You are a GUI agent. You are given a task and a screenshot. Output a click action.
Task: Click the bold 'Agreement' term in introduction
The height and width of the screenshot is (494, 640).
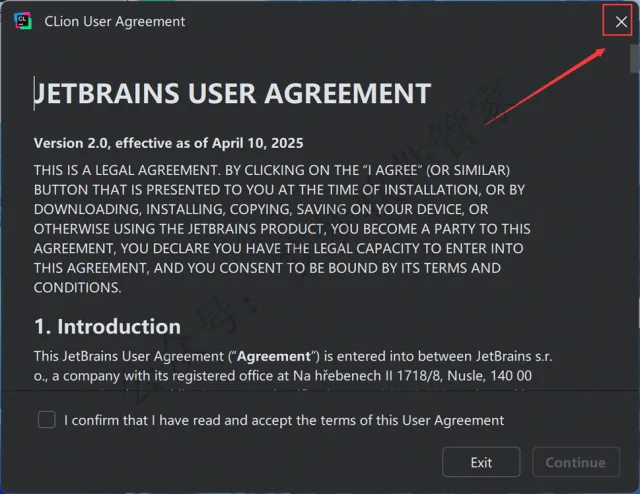click(x=274, y=356)
